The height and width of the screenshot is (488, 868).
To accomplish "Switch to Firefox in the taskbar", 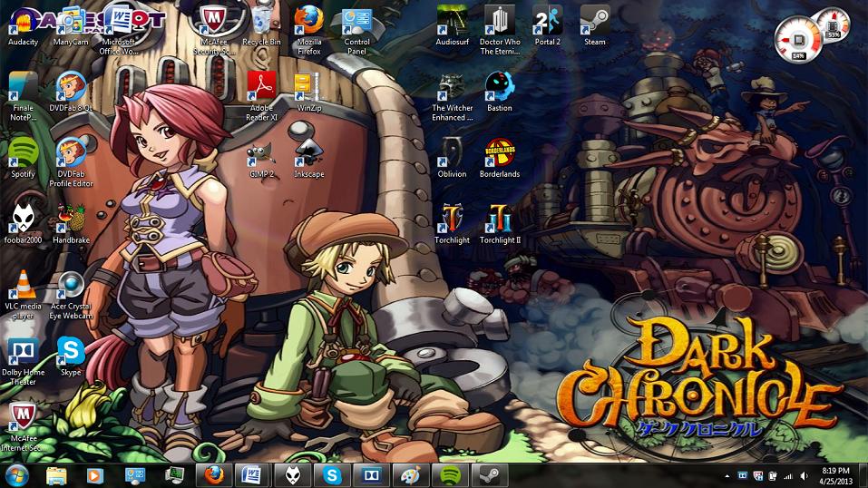I will point(214,475).
